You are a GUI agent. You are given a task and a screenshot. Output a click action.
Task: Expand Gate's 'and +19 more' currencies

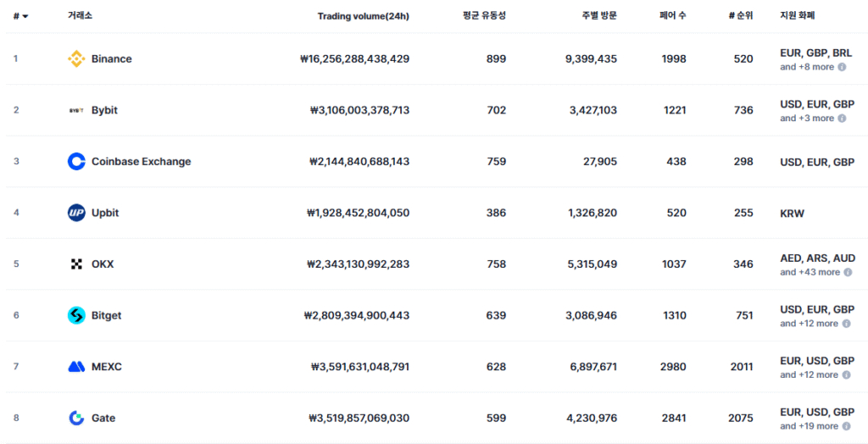tap(809, 426)
